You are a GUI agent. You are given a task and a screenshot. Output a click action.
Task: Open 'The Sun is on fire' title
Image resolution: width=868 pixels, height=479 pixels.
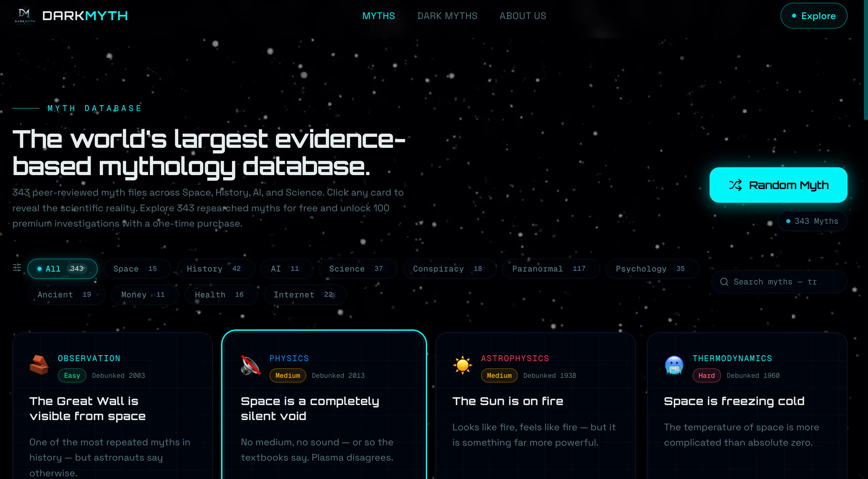point(508,401)
